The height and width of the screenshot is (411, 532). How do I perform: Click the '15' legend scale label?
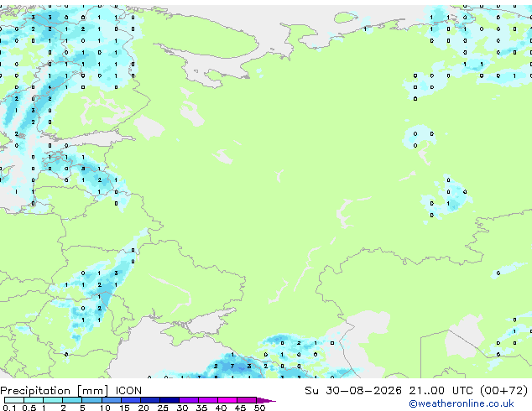124,408
